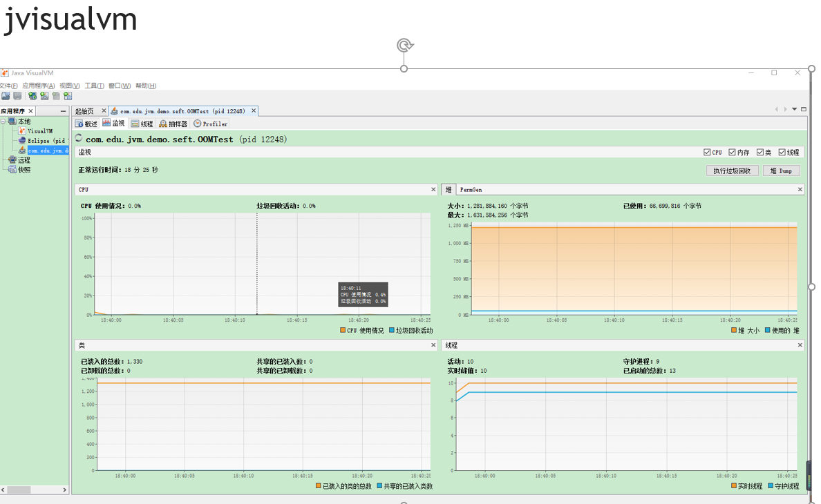
Task: Click the scrollbar right arrow in applications panel
Action: [x=64, y=490]
